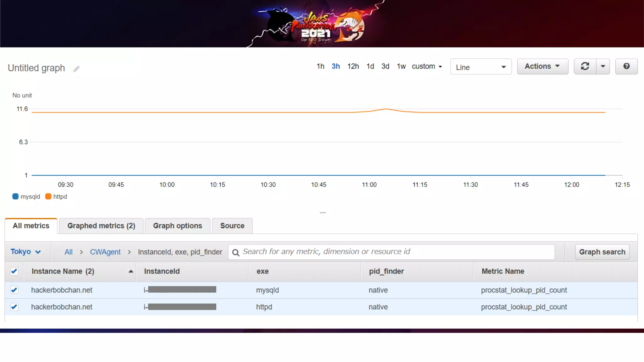644x362 pixels.
Task: Open the Line graph type dropdown
Action: click(x=481, y=67)
